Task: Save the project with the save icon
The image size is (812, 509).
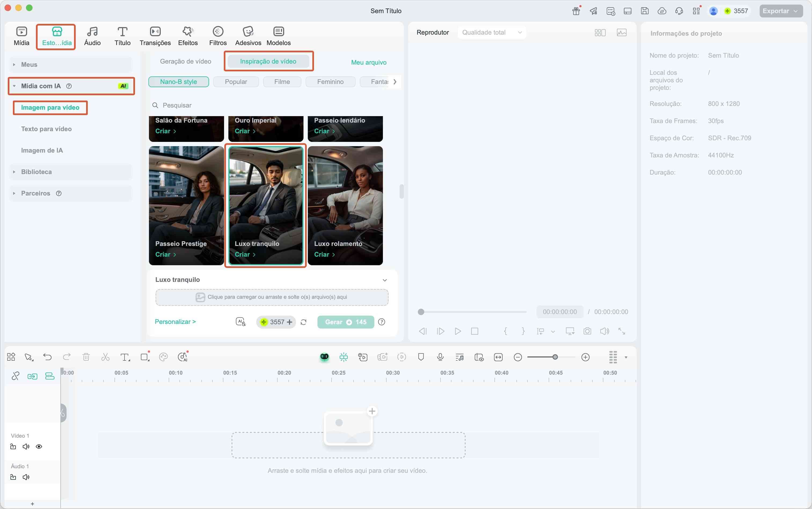Action: pos(644,11)
